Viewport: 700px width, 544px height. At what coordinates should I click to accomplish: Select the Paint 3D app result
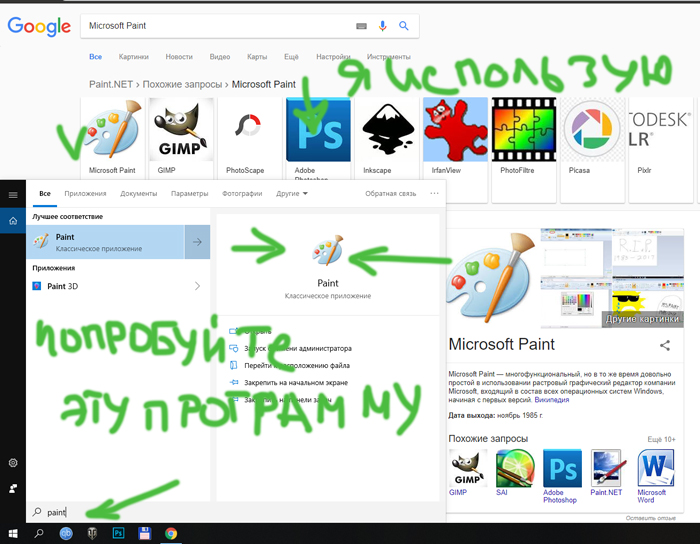pyautogui.click(x=105, y=286)
